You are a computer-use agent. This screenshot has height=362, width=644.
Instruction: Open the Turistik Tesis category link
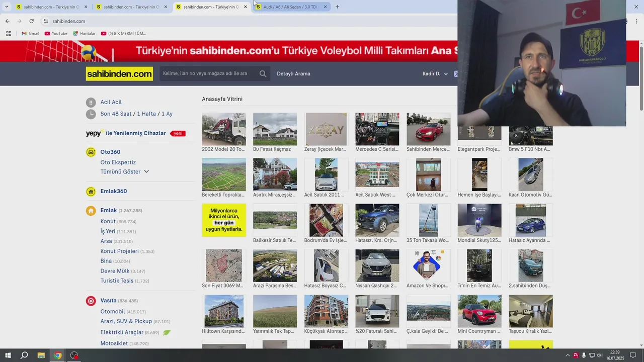point(117,281)
